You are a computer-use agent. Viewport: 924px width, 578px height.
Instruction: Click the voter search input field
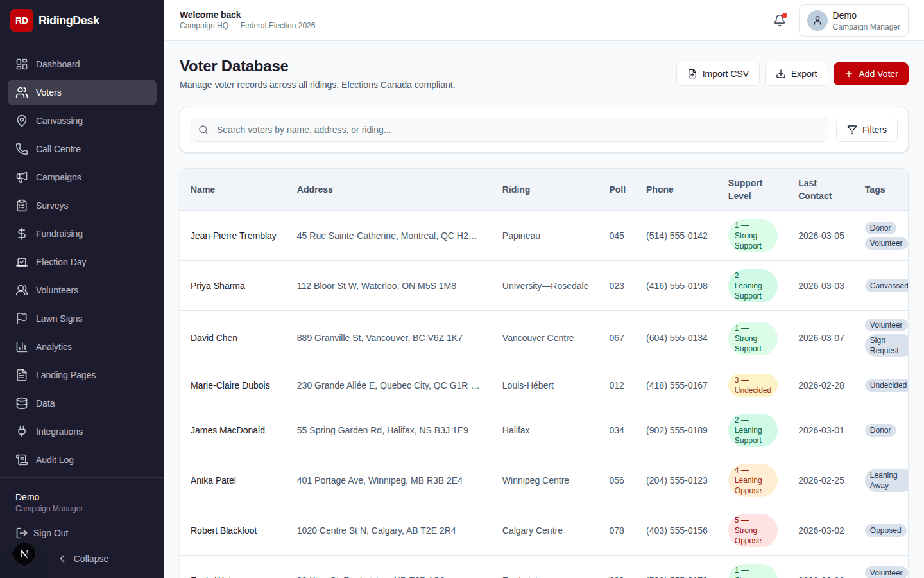click(x=449, y=130)
